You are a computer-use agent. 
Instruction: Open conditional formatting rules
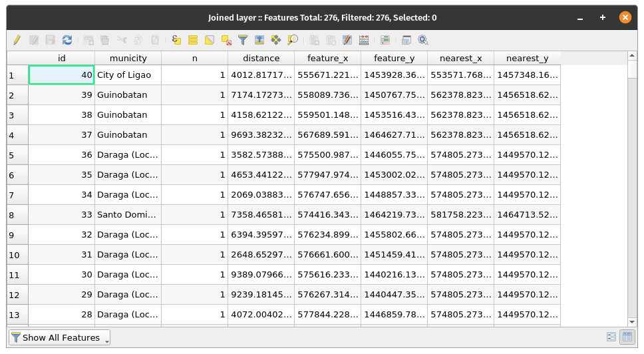pyautogui.click(x=385, y=40)
